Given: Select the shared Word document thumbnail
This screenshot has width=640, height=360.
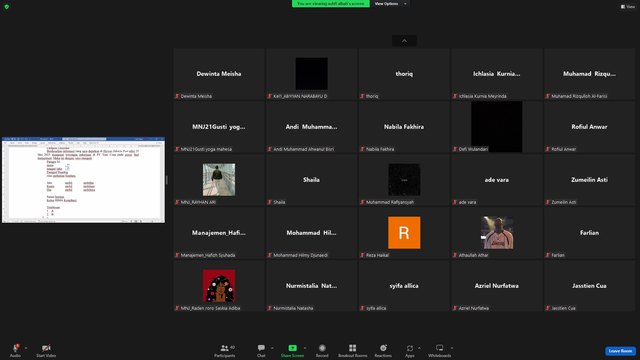Looking at the screenshot, I should point(84,180).
